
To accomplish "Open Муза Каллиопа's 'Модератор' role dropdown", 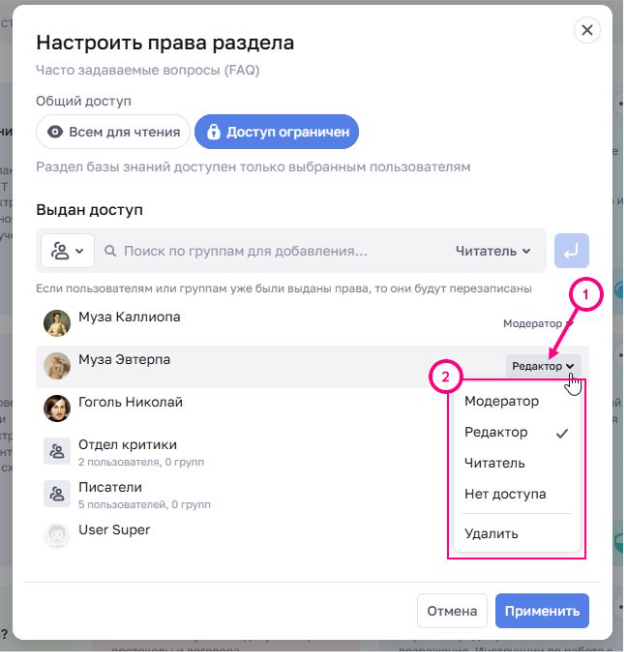I will (x=537, y=324).
